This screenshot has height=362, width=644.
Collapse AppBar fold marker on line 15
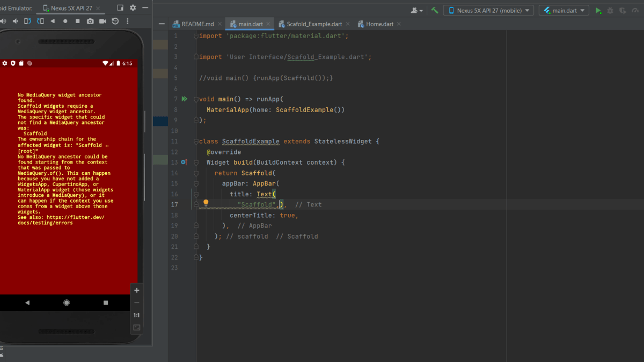point(196,183)
